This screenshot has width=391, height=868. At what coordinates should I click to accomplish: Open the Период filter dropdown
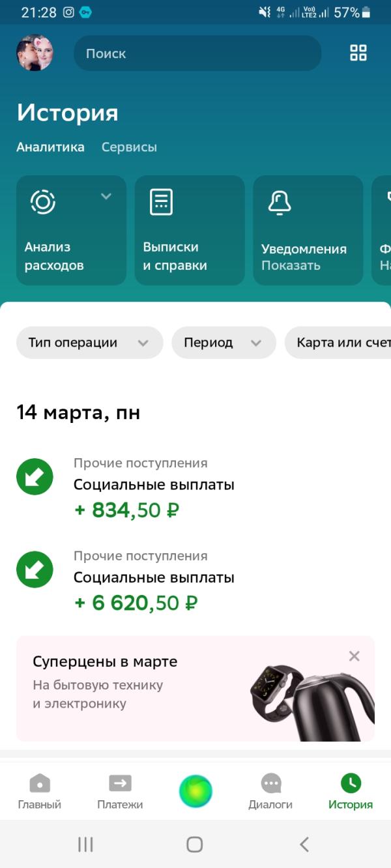pyautogui.click(x=224, y=343)
